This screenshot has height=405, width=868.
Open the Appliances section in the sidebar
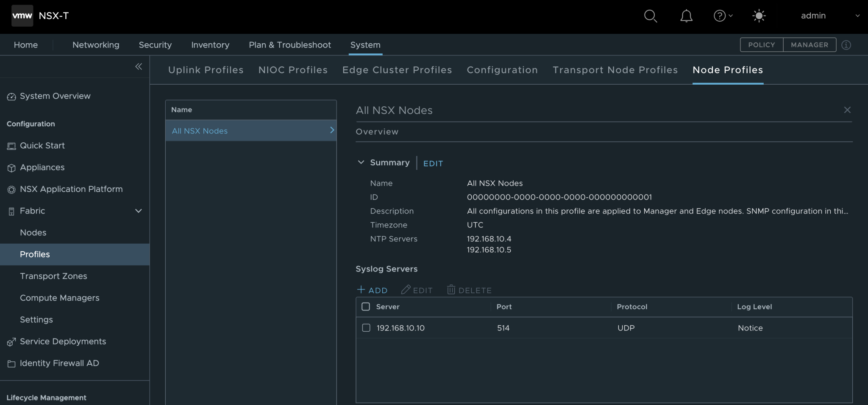click(x=42, y=167)
